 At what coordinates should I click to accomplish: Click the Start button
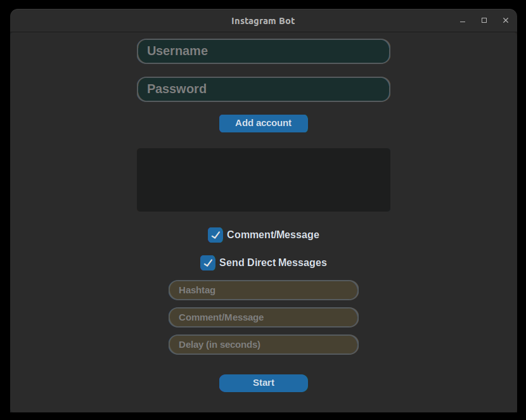(x=264, y=383)
